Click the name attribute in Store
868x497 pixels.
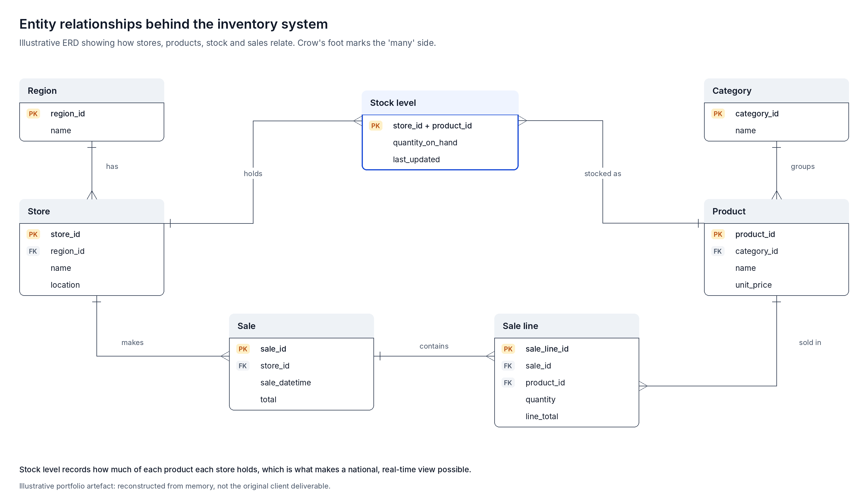(x=61, y=268)
